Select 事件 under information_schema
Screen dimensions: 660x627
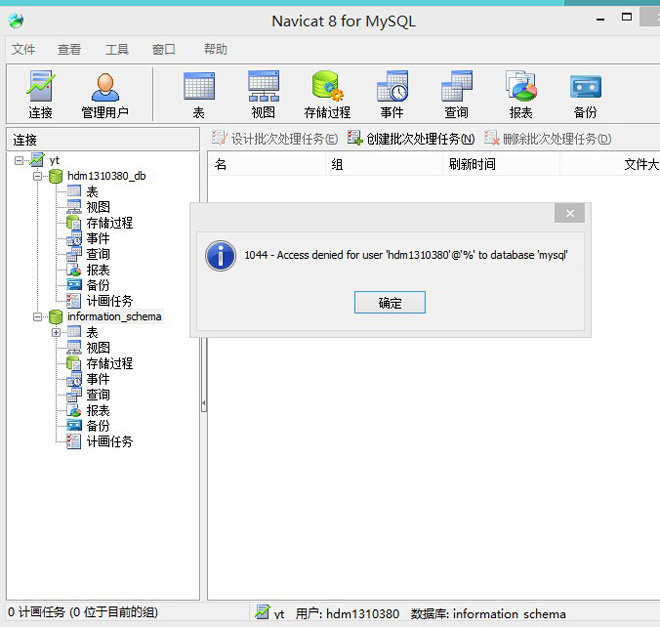tap(98, 379)
